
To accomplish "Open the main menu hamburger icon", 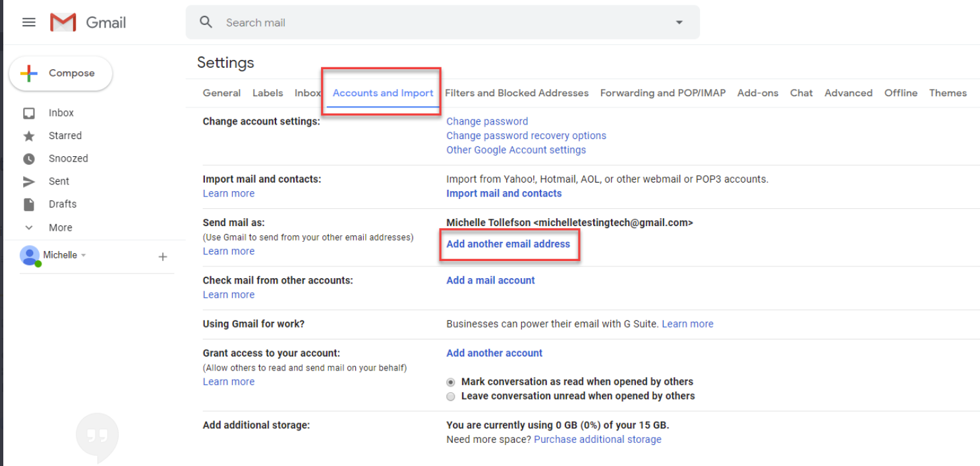I will pos(29,22).
